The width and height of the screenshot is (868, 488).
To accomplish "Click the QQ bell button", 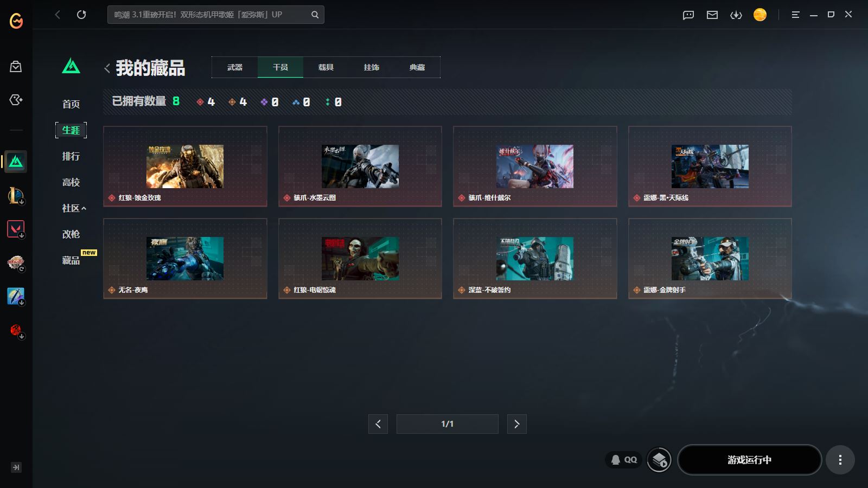I will [x=624, y=460].
